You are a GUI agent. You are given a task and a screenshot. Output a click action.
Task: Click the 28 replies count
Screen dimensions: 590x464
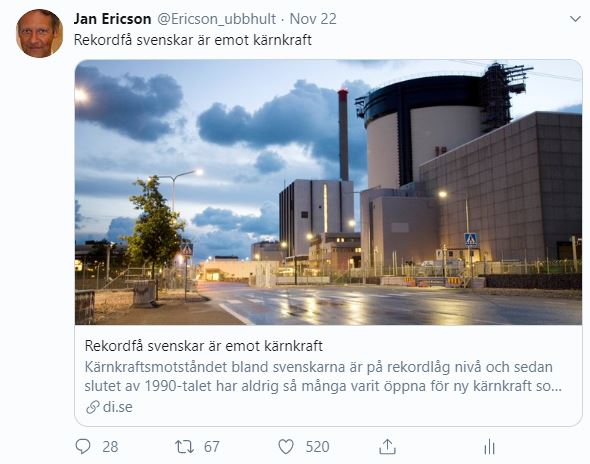pos(110,447)
